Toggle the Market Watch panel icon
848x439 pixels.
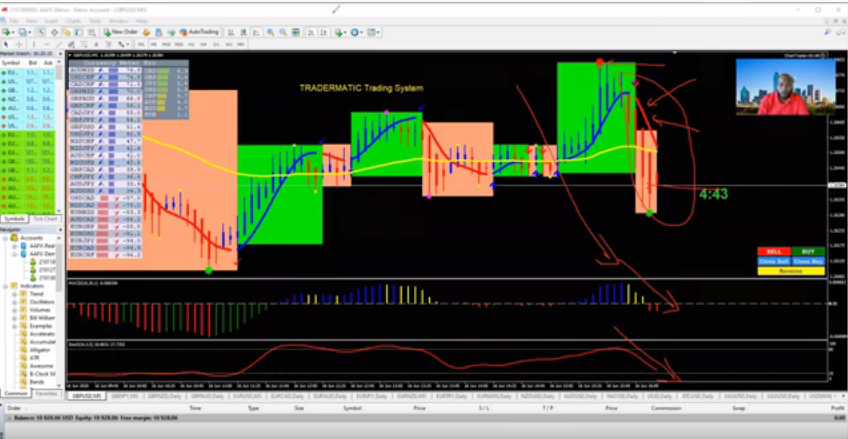point(42,32)
